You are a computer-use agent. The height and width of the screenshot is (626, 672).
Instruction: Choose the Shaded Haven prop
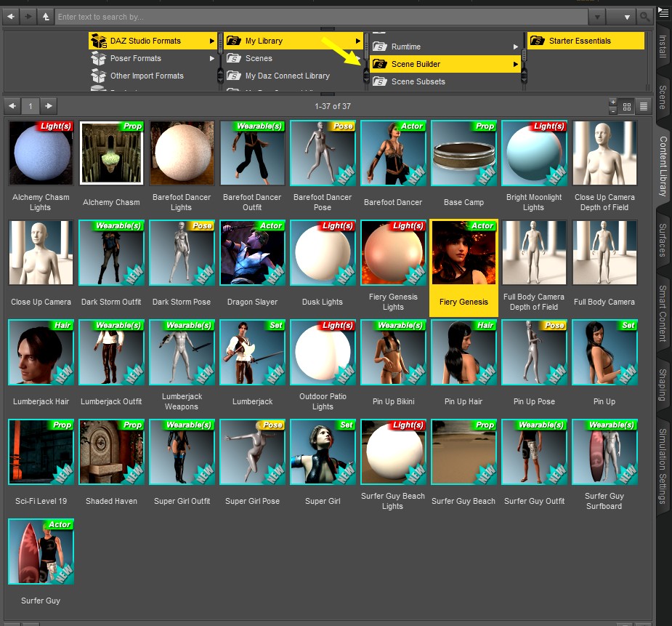pyautogui.click(x=111, y=452)
